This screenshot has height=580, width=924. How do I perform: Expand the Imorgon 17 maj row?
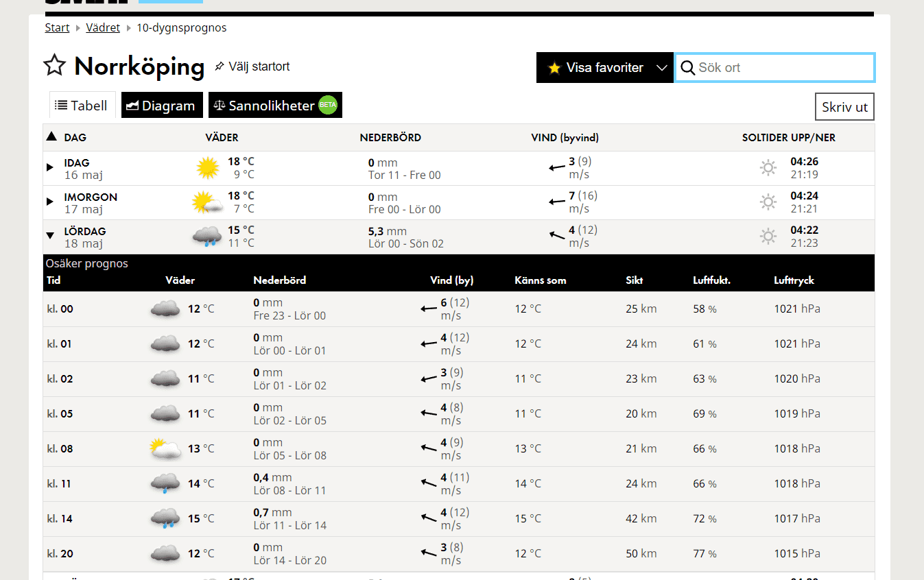pos(50,202)
